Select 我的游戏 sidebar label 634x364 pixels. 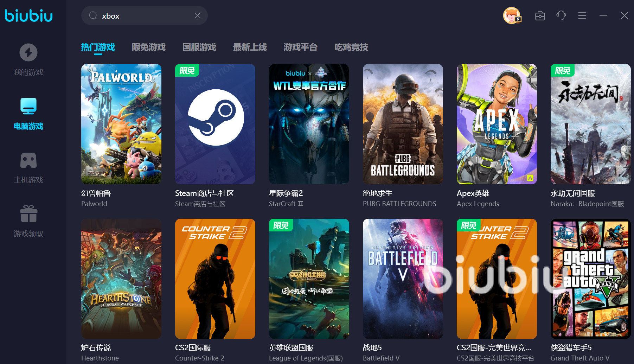point(28,72)
